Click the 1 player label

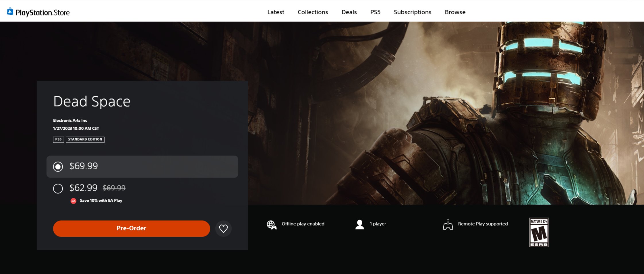click(378, 224)
